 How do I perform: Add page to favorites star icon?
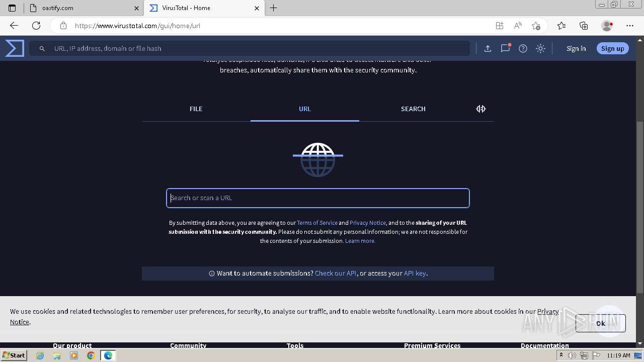(x=536, y=26)
